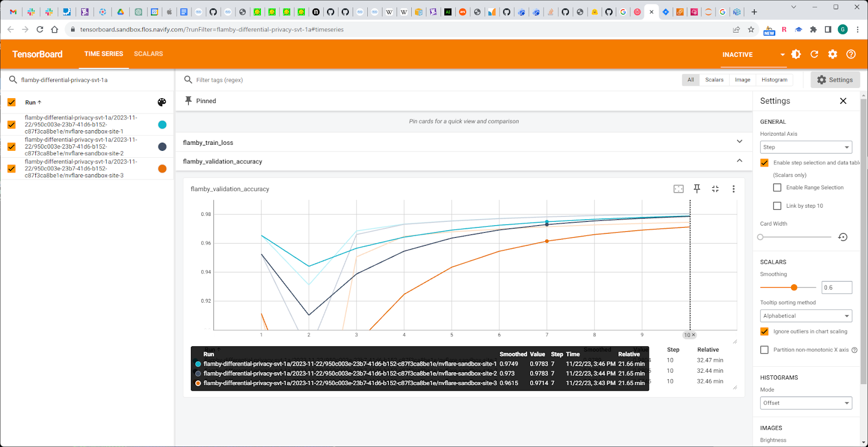Pin the flamby_validation_accuracy card
868x447 pixels.
tap(697, 189)
